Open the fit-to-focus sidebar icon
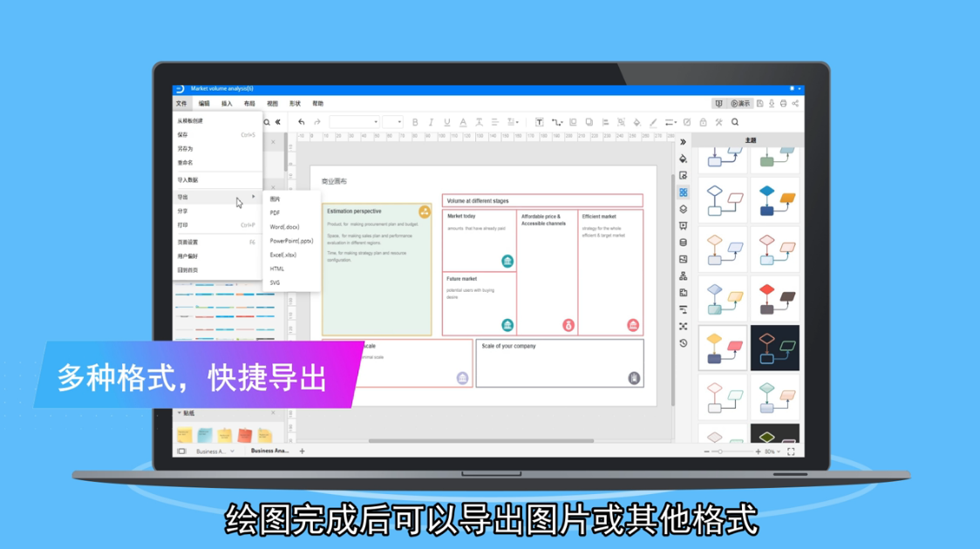Screen dimensions: 980x549 coord(684,326)
